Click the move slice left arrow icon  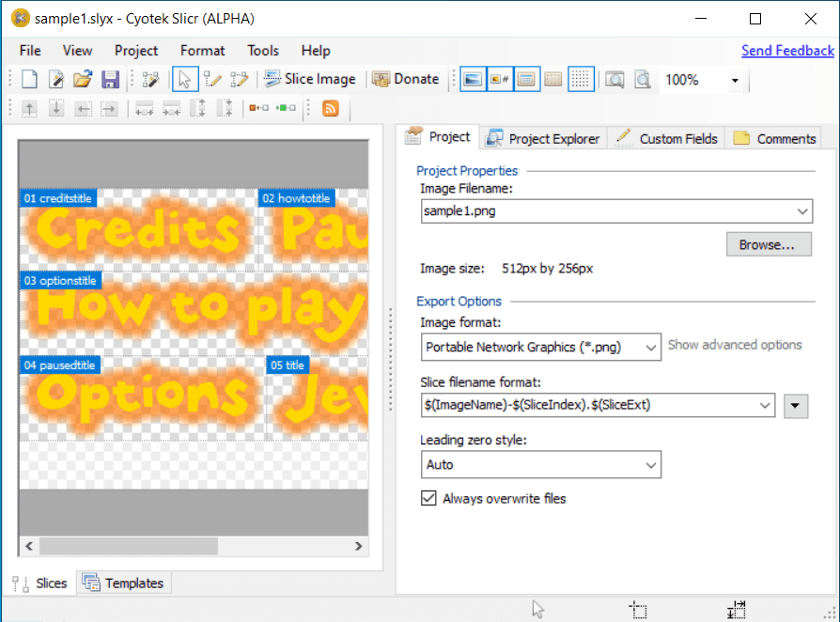(x=83, y=109)
